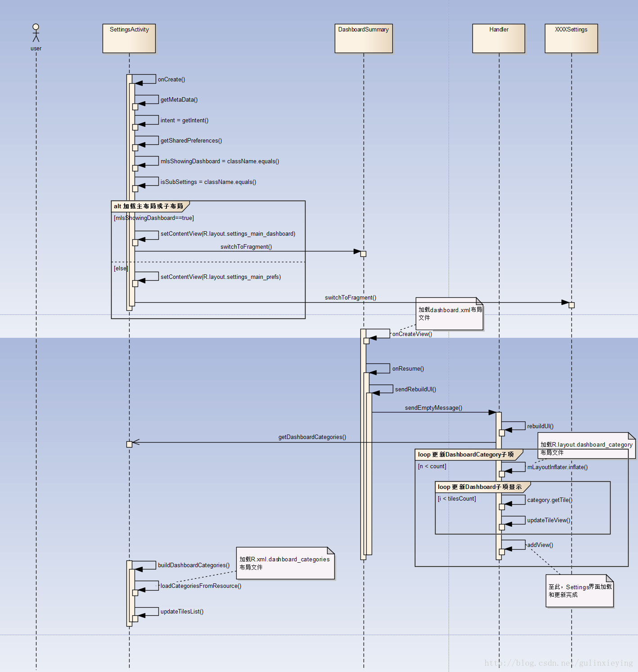Click loop 更新Dashboard子项显示 fragment header
Image resolution: width=638 pixels, height=672 pixels.
click(483, 487)
